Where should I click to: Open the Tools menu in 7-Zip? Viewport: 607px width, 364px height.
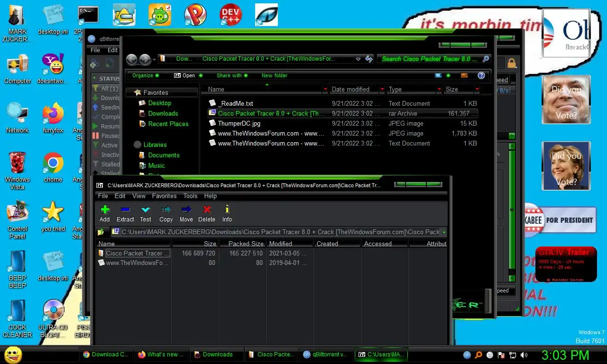pos(190,196)
